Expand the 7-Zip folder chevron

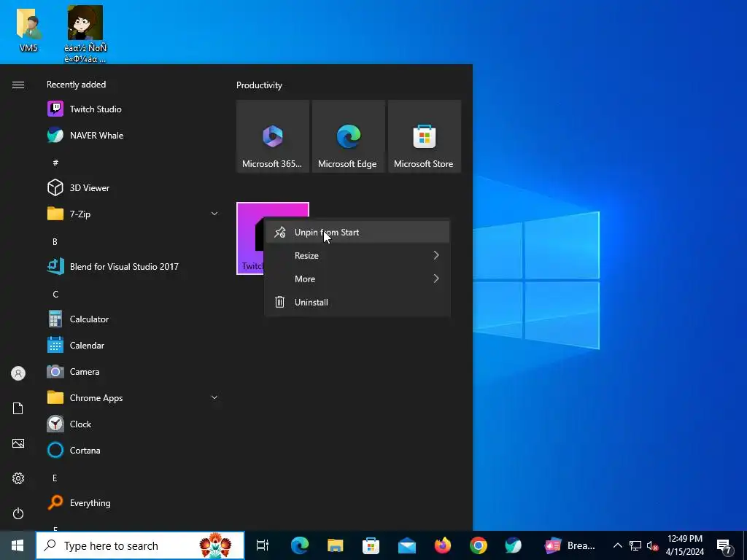(x=214, y=214)
